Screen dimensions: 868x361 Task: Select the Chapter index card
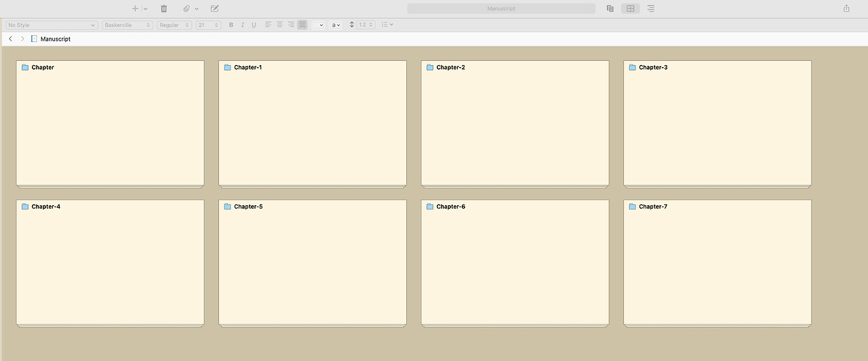(x=110, y=123)
